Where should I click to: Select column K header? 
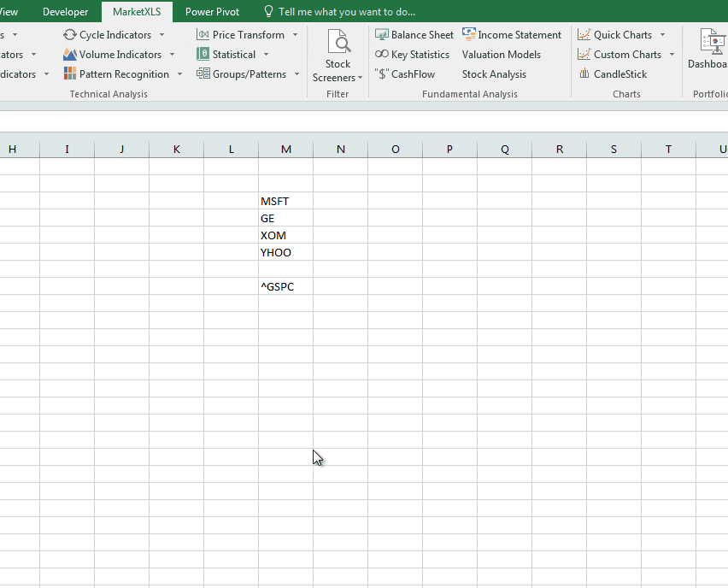(176, 149)
